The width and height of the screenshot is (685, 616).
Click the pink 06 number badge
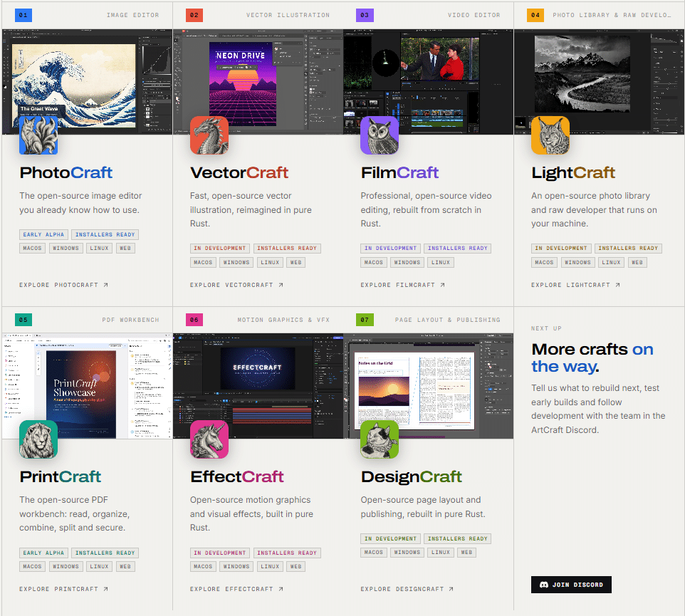click(x=194, y=320)
